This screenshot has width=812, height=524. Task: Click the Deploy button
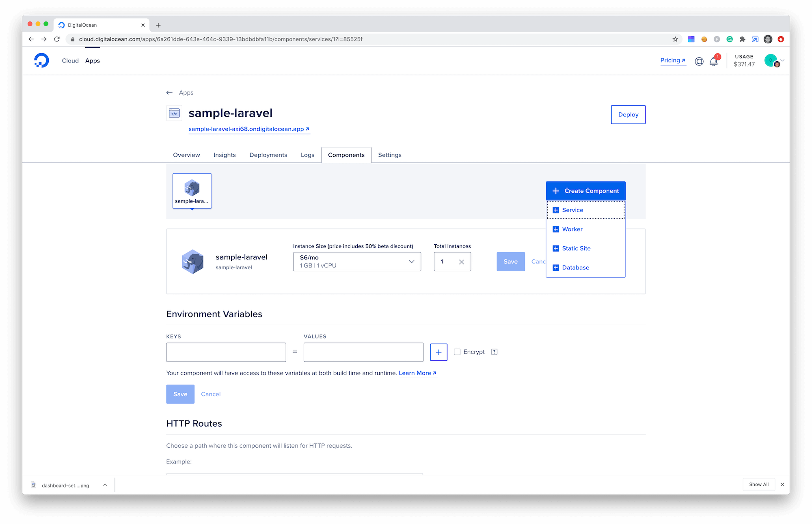pos(628,114)
